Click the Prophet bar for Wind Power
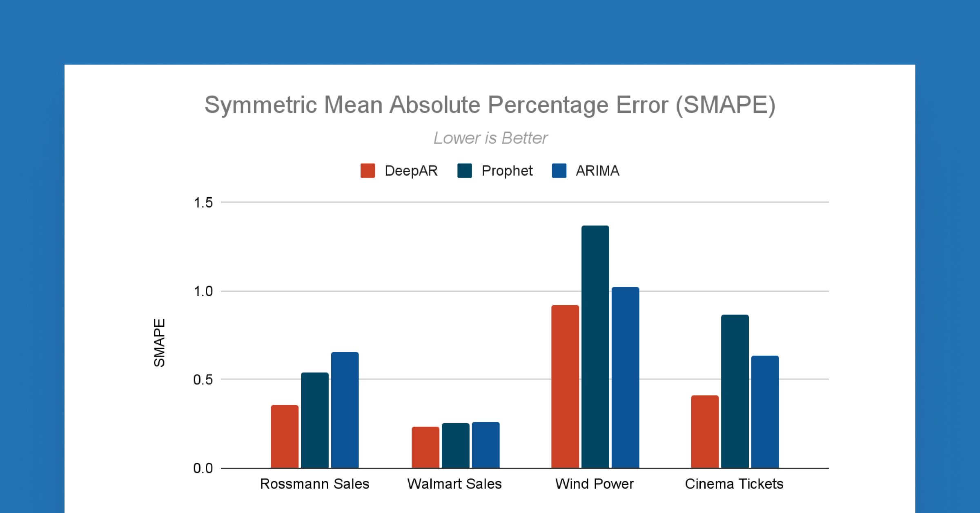Image resolution: width=980 pixels, height=513 pixels. [595, 347]
